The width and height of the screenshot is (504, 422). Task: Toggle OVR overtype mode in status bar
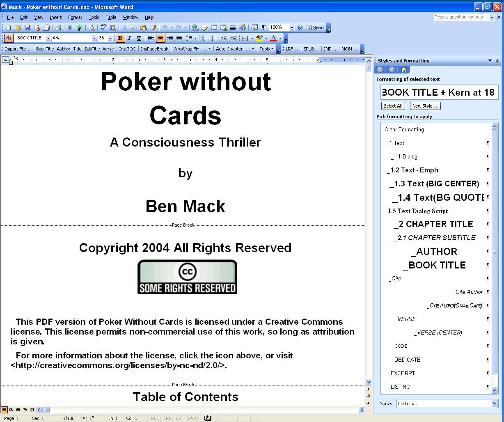coord(192,418)
